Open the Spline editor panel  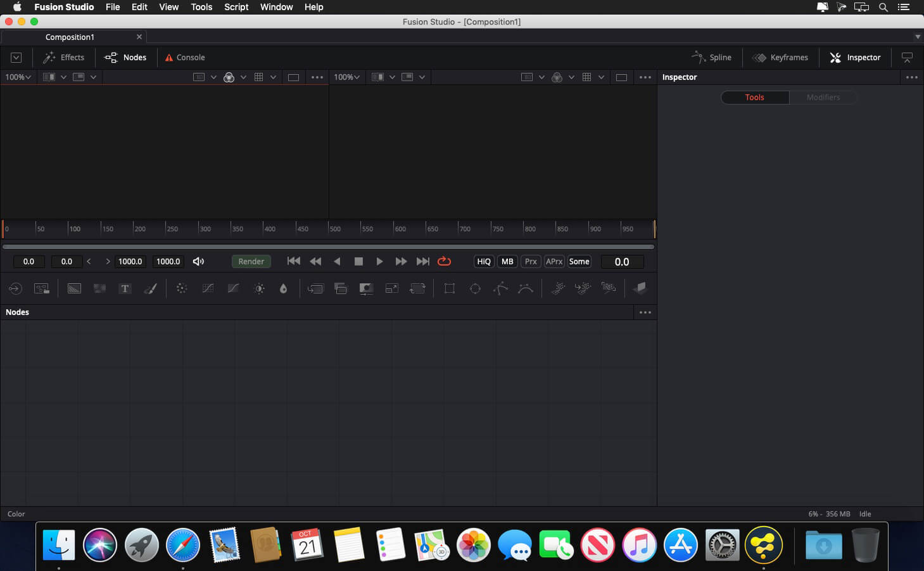[712, 58]
